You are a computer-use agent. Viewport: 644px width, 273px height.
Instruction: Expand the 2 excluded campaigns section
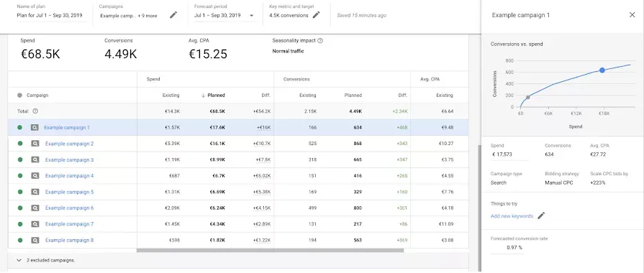(19, 260)
